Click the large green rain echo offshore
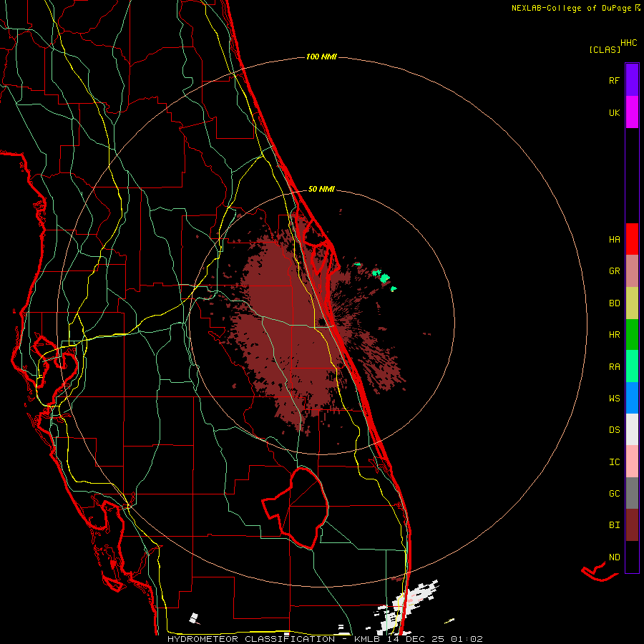This screenshot has height=644, width=644. 384,278
